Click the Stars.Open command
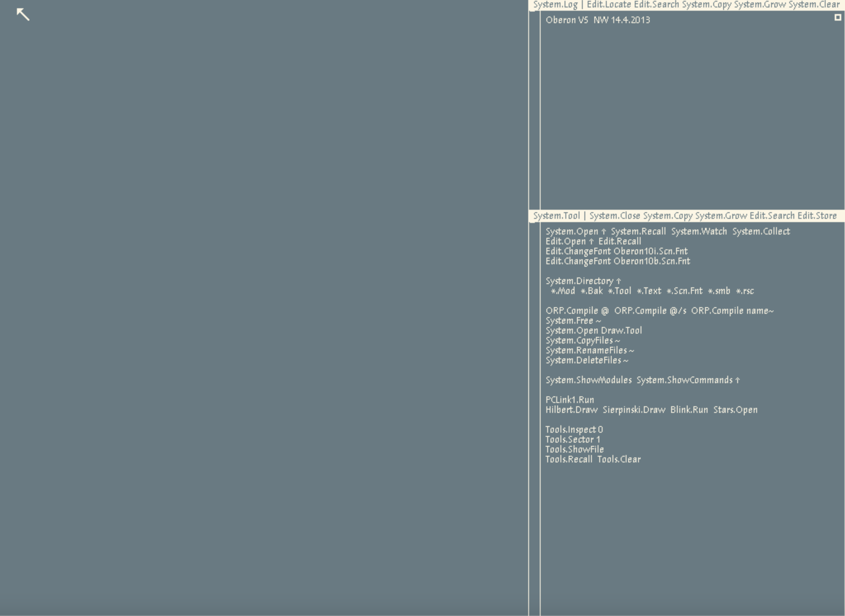This screenshot has width=845, height=616. click(735, 410)
